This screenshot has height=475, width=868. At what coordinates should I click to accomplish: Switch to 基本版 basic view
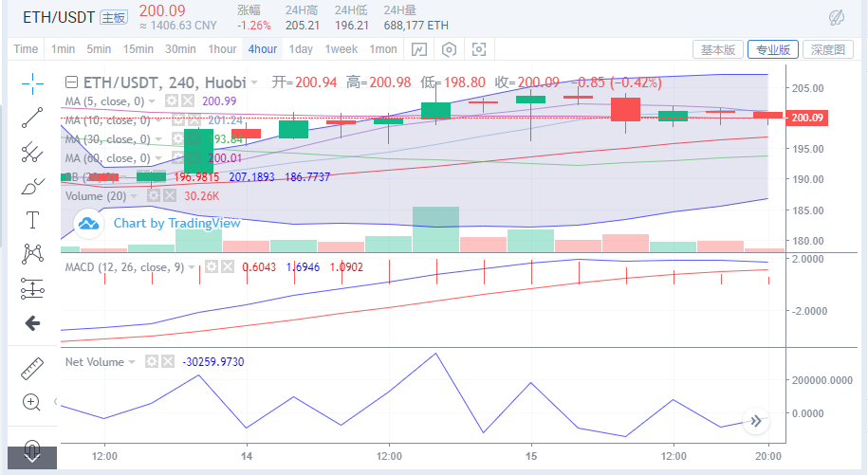click(x=717, y=49)
